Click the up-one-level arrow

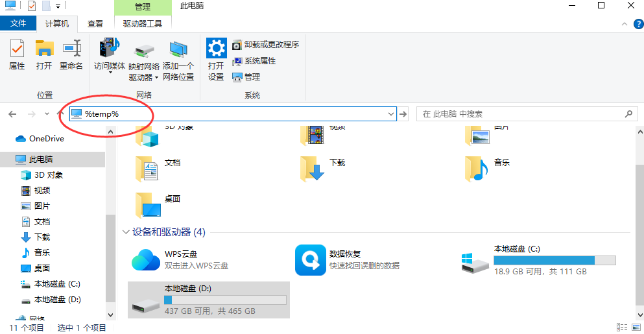[60, 114]
